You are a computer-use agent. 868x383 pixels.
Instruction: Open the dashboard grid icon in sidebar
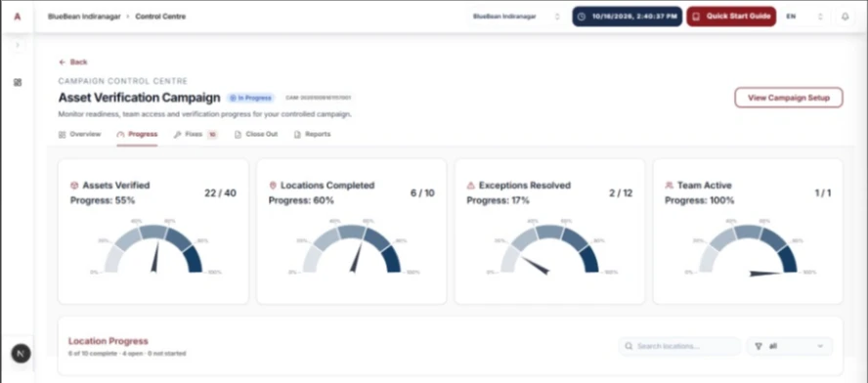(x=18, y=82)
